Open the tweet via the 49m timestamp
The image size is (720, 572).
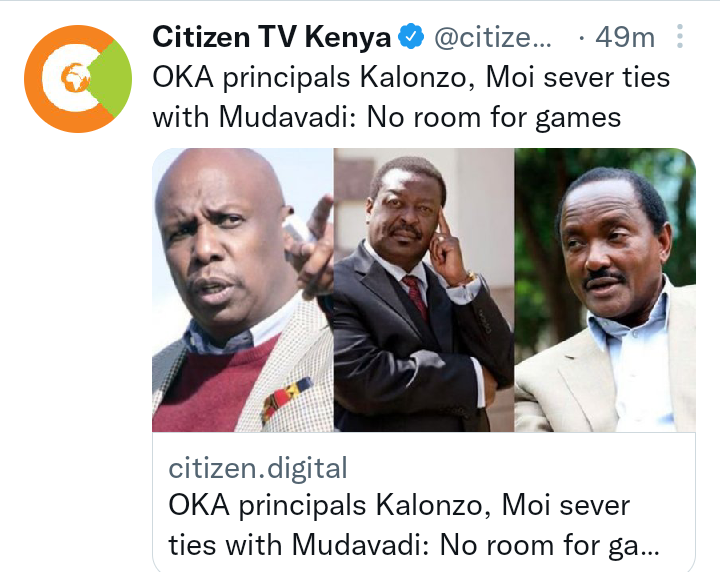click(x=625, y=37)
